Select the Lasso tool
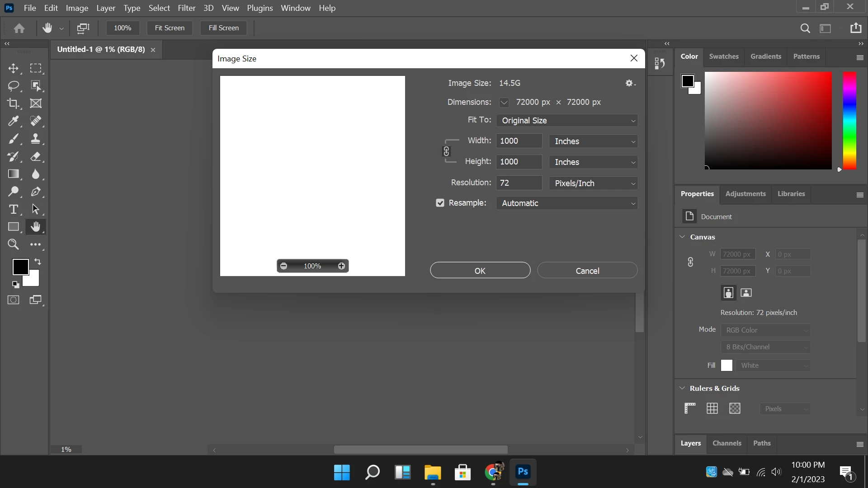The height and width of the screenshot is (488, 868). tap(14, 86)
